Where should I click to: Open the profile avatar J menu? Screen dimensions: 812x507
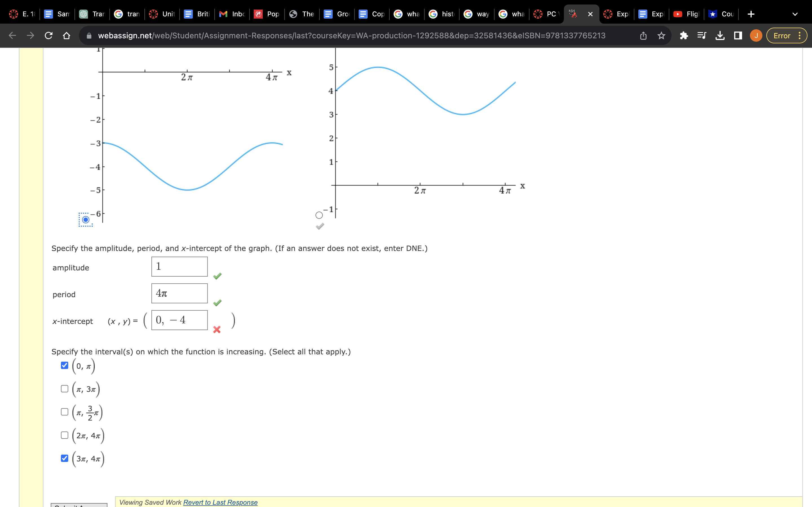coord(756,35)
